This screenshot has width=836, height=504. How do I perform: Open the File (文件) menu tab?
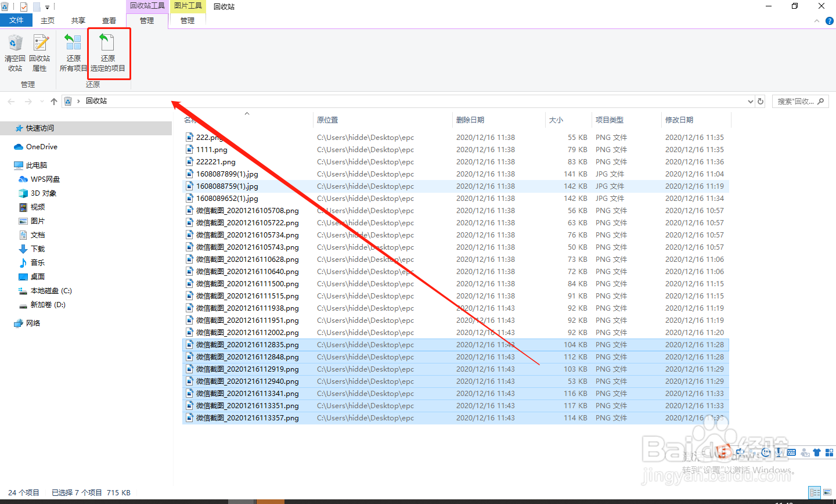click(16, 20)
